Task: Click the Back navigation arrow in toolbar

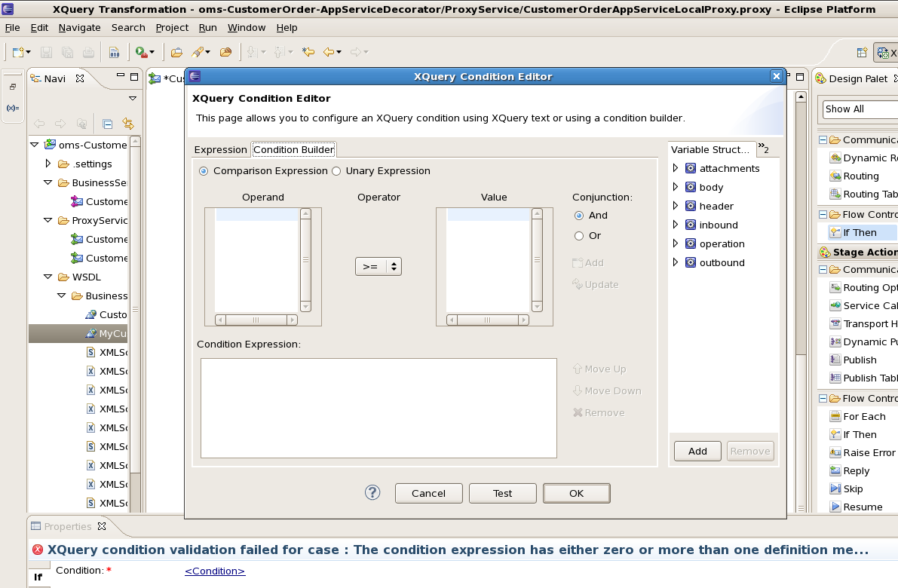Action: pyautogui.click(x=329, y=52)
